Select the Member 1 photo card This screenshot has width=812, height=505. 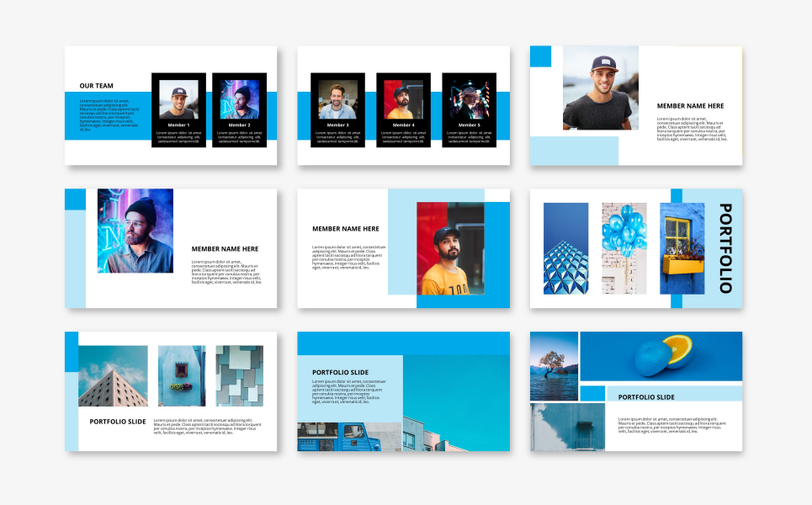[178, 109]
